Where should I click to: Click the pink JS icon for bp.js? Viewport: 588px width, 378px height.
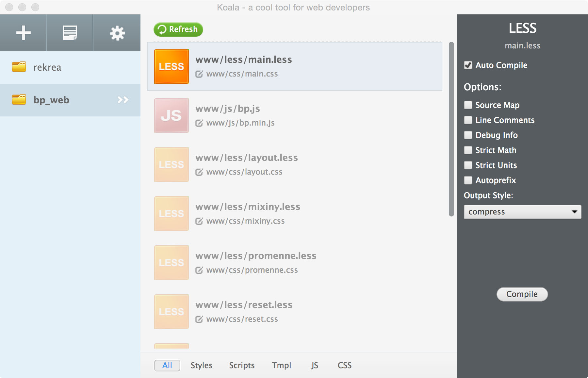pos(171,115)
